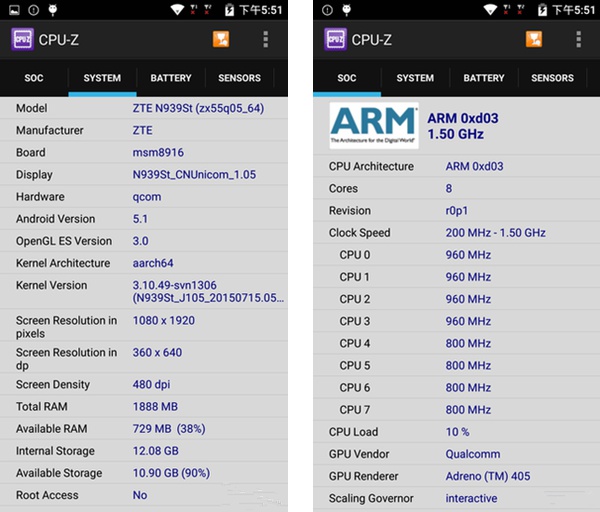Select SOC tab in right screenshot

(347, 78)
